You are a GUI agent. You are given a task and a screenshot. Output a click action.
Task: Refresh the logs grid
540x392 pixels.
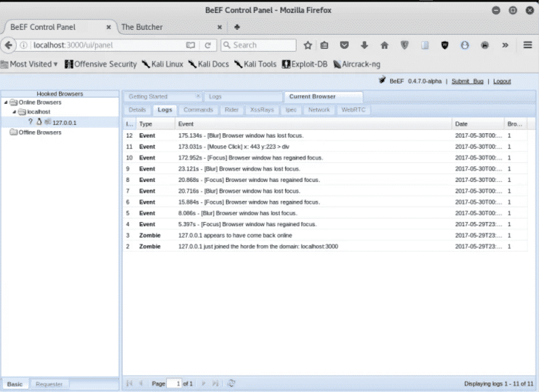pos(231,384)
